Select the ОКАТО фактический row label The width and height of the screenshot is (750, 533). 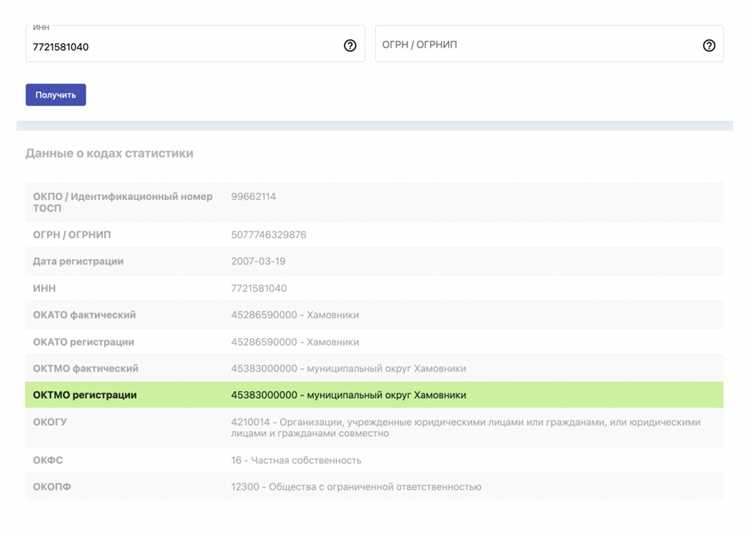coord(84,315)
